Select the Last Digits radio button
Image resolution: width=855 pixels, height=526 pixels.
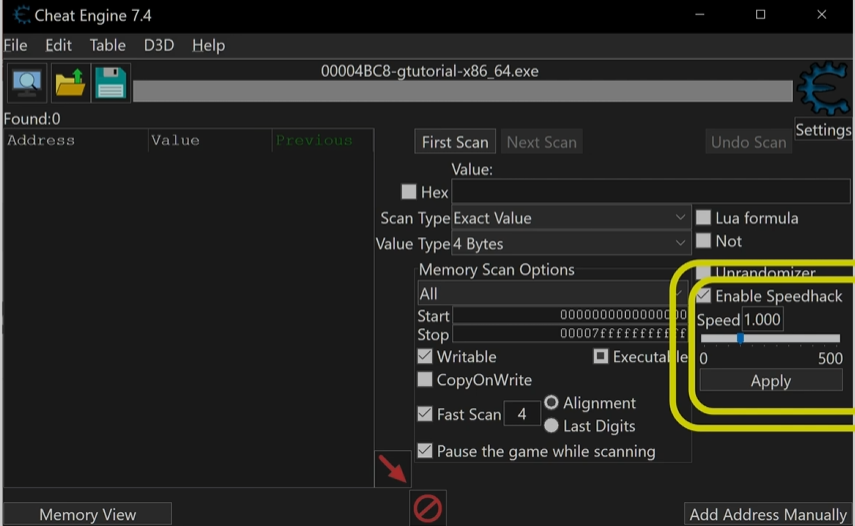coord(551,425)
